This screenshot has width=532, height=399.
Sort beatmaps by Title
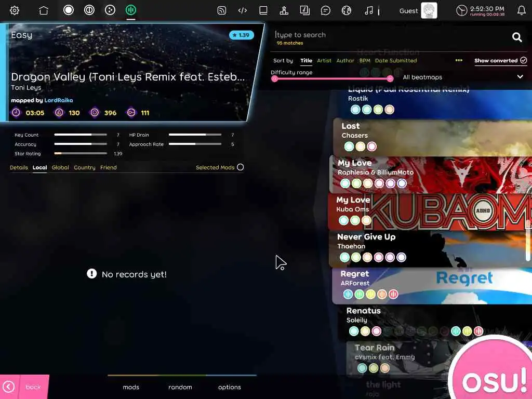click(x=306, y=60)
